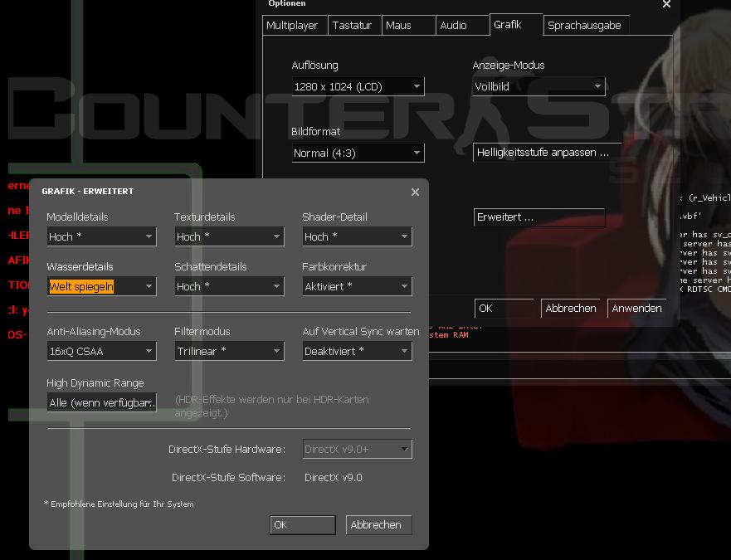The image size is (731, 560).
Task: Open the Modelldetails dropdown
Action: tap(101, 236)
